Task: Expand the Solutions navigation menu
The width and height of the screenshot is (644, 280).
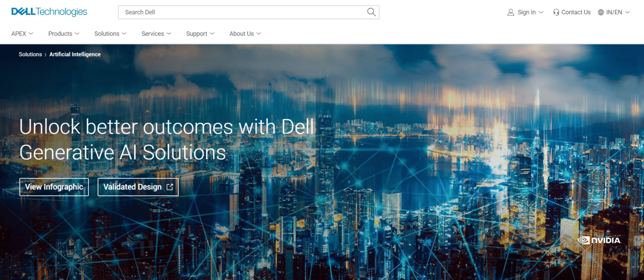Action: (x=111, y=33)
